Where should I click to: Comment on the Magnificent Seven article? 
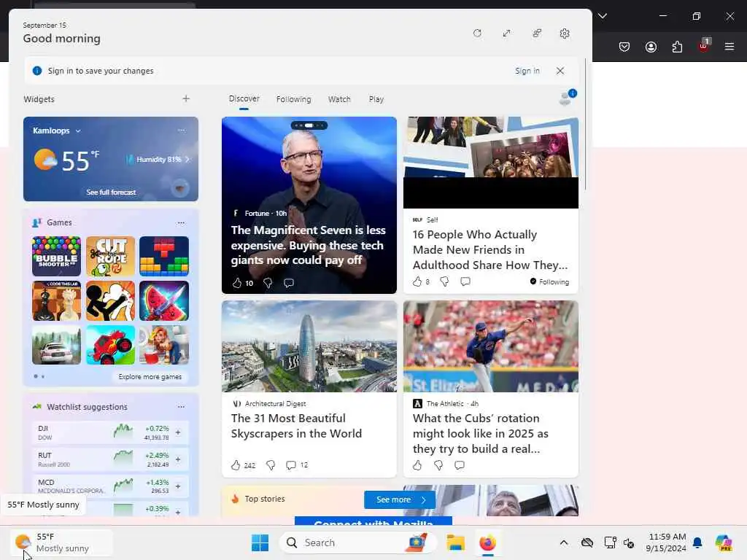click(289, 283)
